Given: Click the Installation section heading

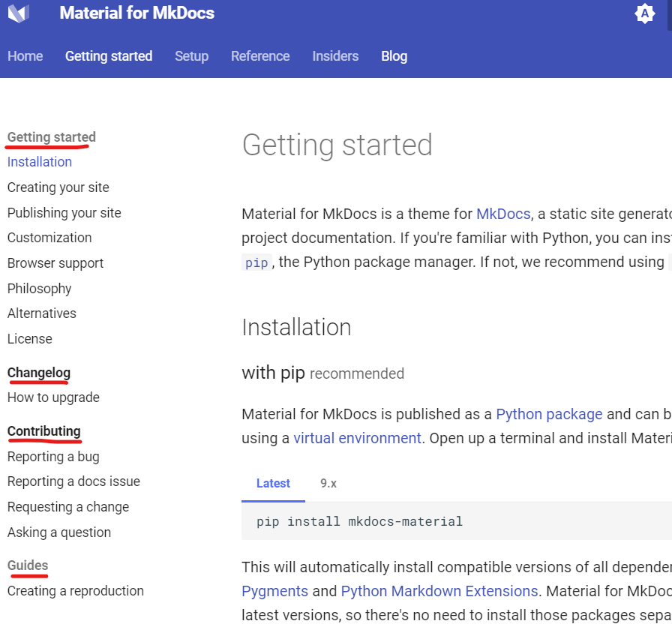Looking at the screenshot, I should [x=296, y=328].
